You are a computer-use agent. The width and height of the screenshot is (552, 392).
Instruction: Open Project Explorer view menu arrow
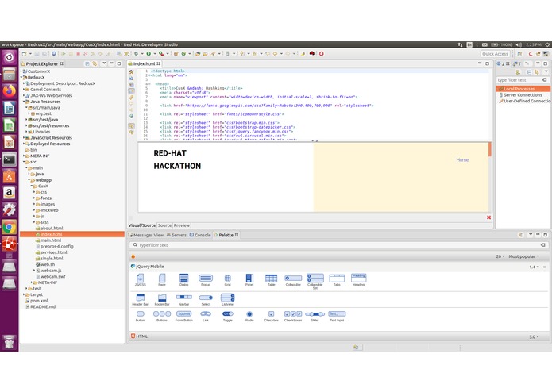coord(104,63)
